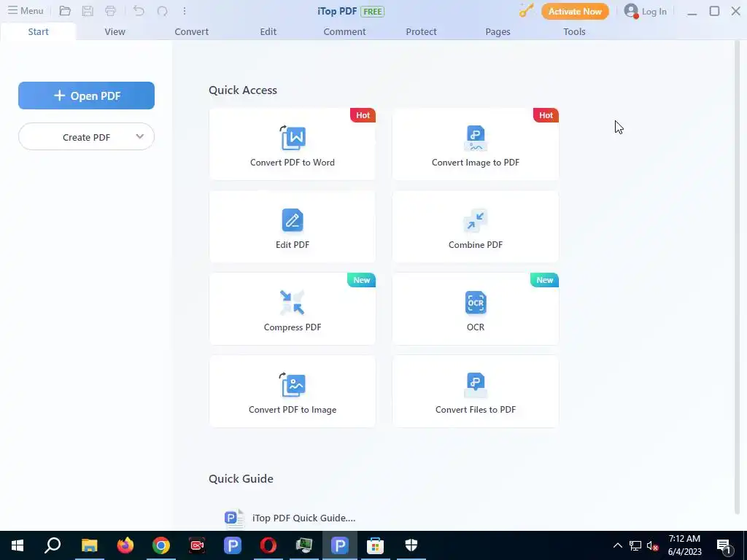This screenshot has width=747, height=560.
Task: Click the Edit PDF pencil icon
Action: [293, 220]
